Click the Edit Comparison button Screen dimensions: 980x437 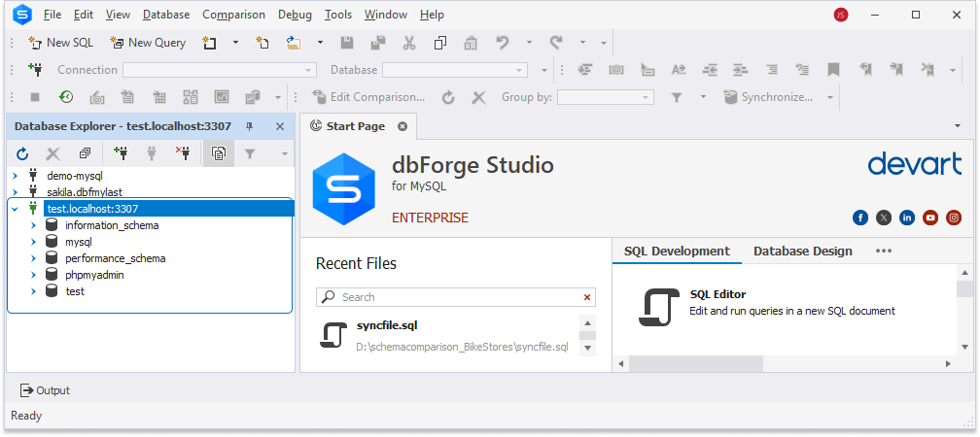pos(368,97)
